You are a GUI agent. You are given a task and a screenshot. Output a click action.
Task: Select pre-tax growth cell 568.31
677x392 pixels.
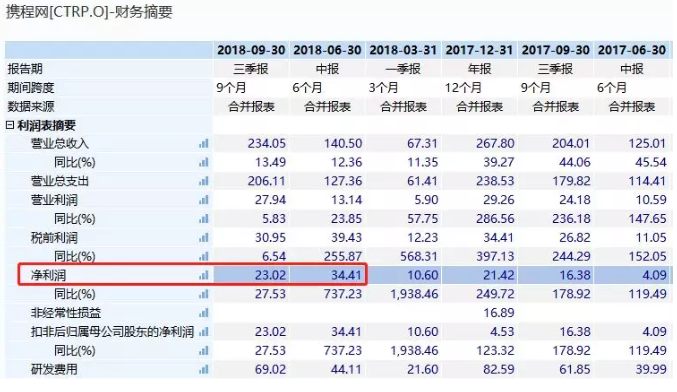(x=419, y=256)
